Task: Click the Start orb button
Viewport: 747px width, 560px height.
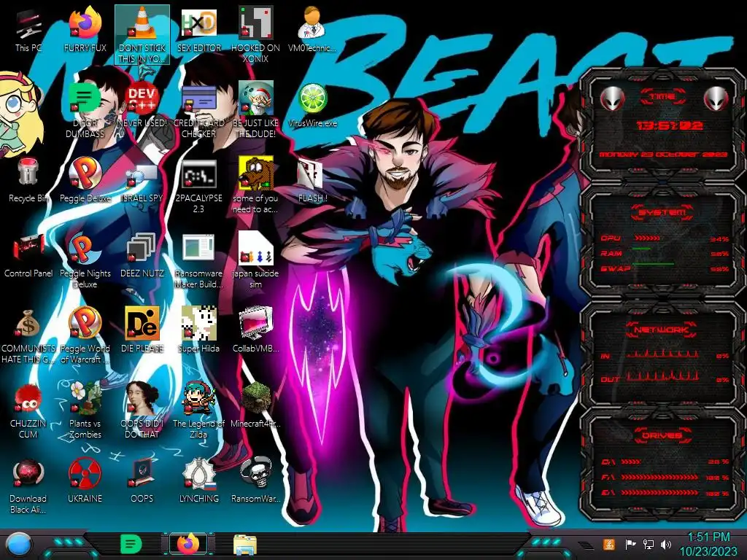Action: (x=18, y=545)
